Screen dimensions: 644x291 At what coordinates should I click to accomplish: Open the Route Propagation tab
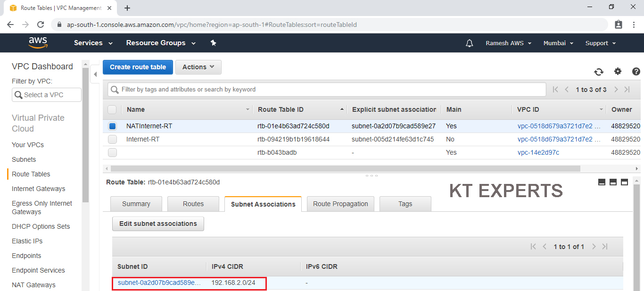pos(340,204)
